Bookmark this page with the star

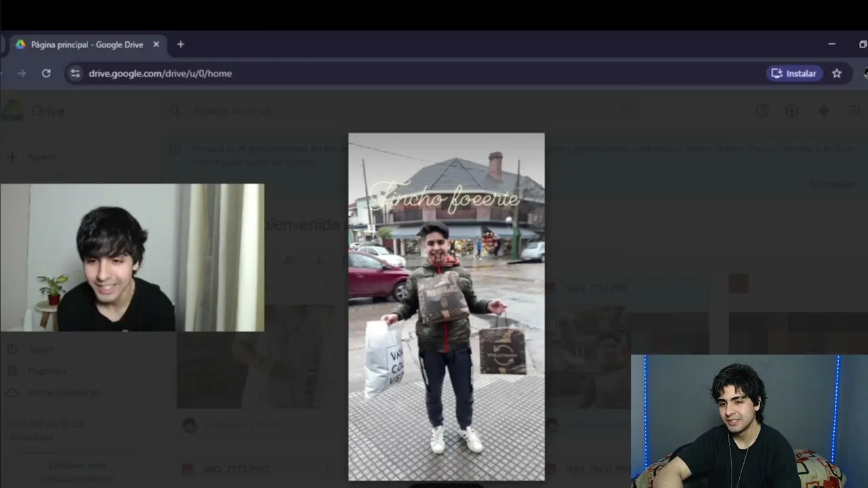(x=837, y=73)
